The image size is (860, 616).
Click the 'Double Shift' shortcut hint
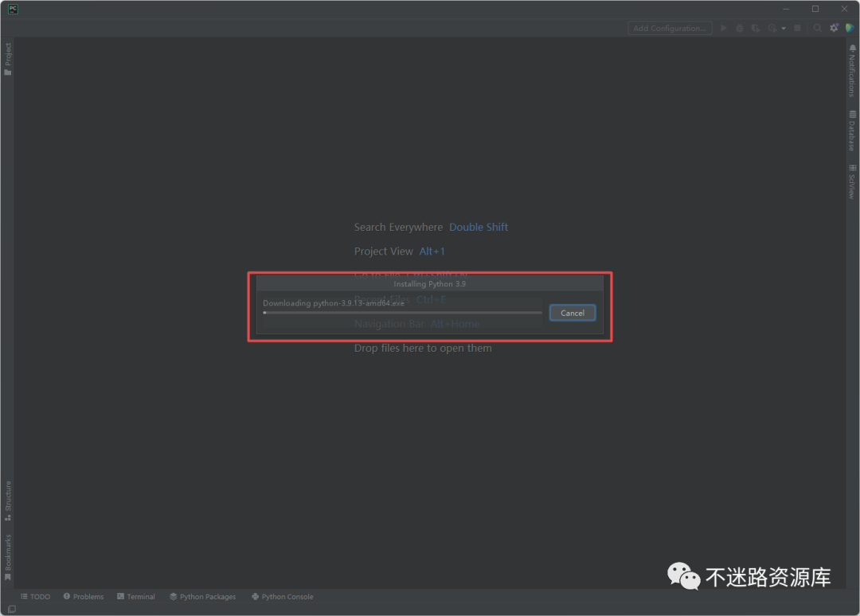(x=479, y=227)
